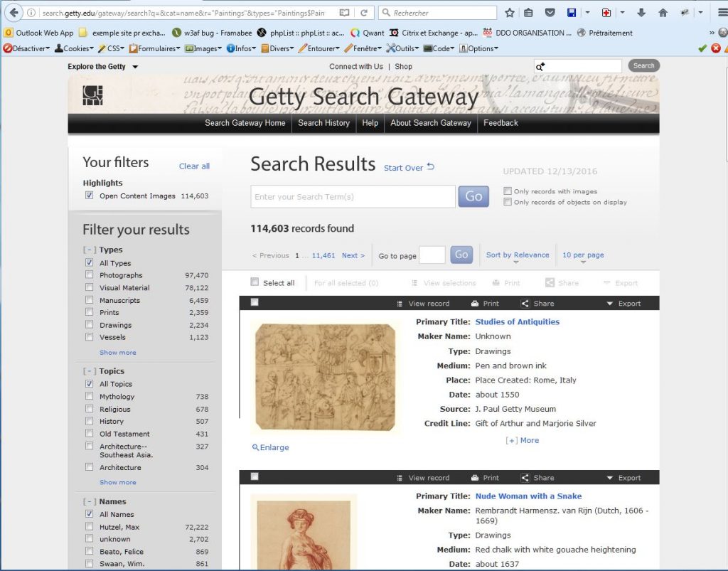Click the Start Over refresh arrow icon
Screen dimensions: 728x571
[430, 167]
